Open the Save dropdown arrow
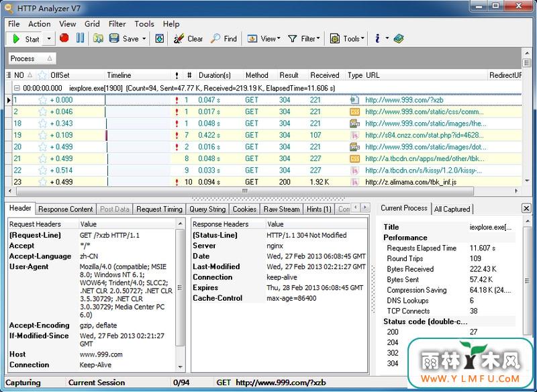 point(144,39)
